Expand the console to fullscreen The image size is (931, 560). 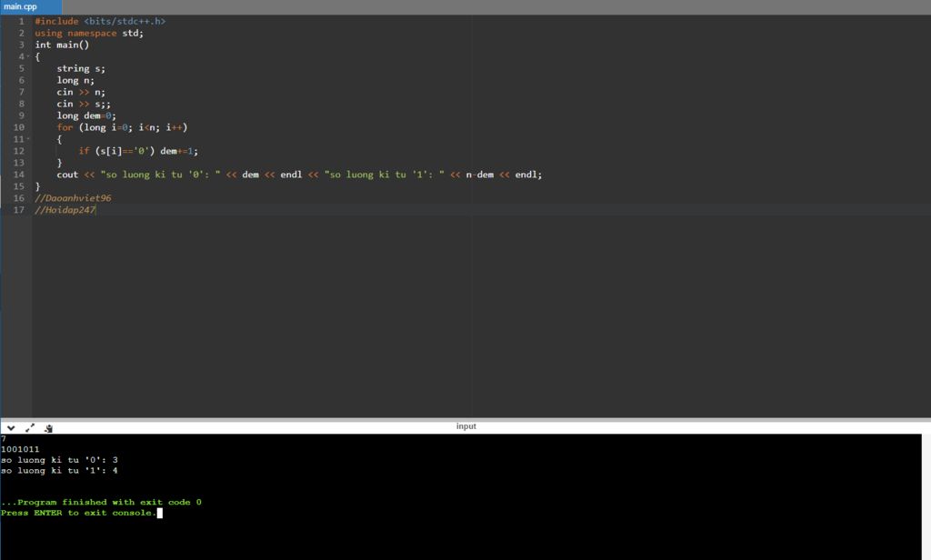coord(30,427)
